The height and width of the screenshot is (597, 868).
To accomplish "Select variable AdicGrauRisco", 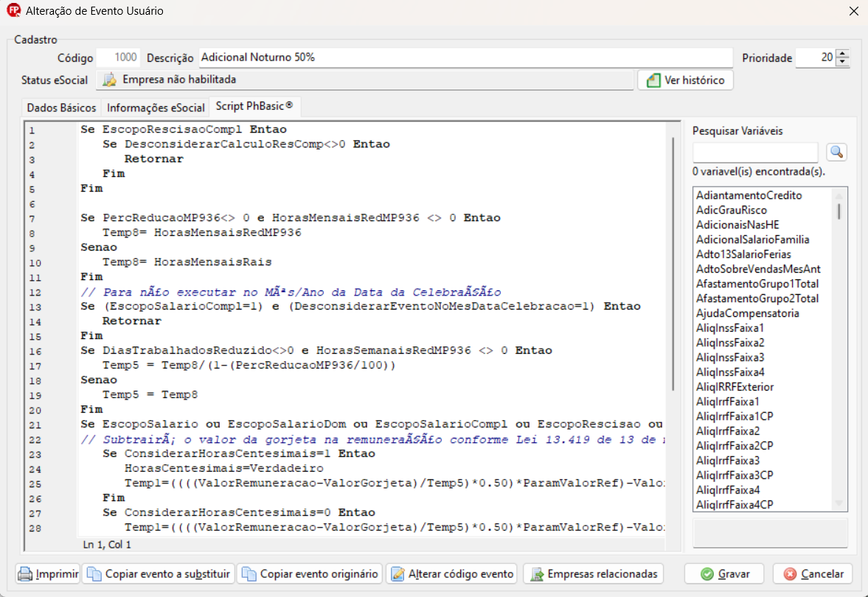I will 732,210.
